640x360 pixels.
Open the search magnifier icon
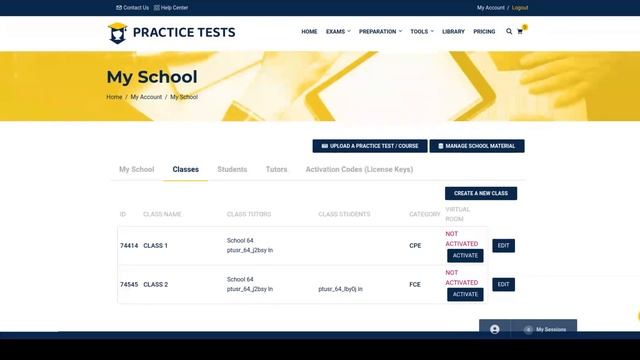[x=509, y=31]
